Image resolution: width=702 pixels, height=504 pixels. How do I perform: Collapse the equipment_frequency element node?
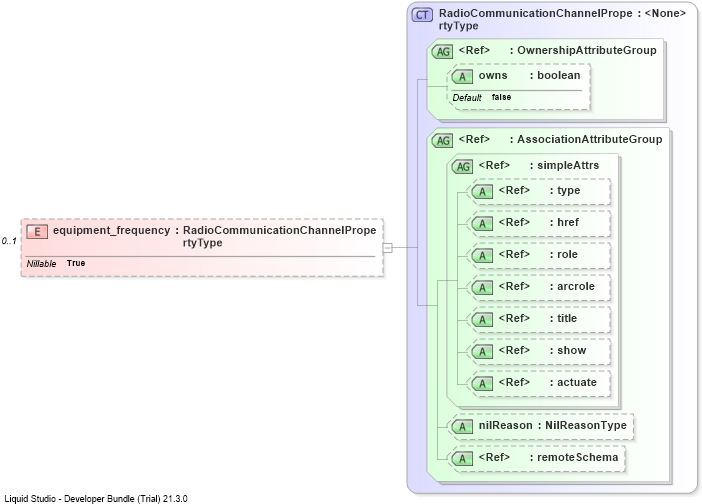[x=388, y=248]
